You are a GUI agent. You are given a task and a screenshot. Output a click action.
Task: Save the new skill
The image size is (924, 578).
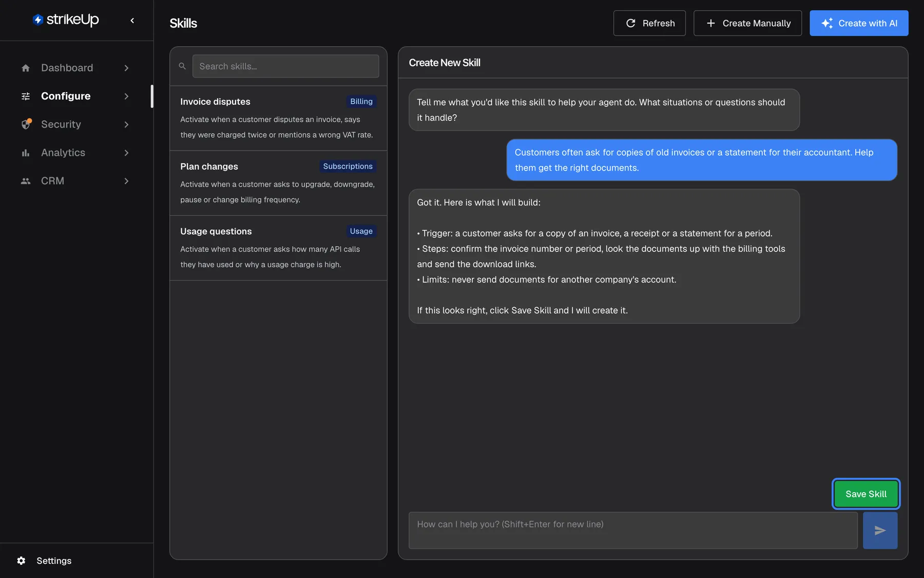866,494
